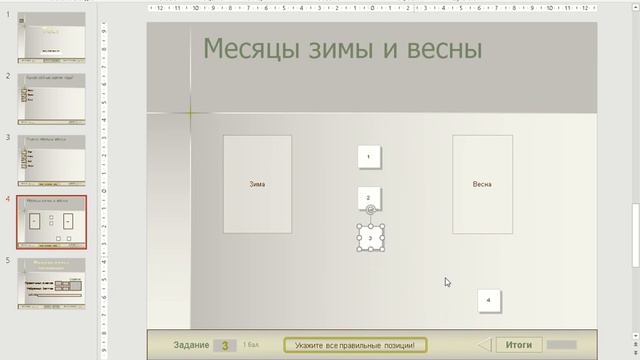Select the small square numbered 2
Screen dimensions: 640x360
pos(369,198)
